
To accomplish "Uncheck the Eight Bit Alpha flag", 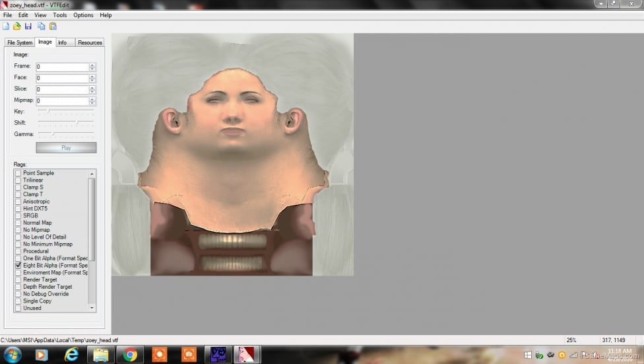I will 18,266.
